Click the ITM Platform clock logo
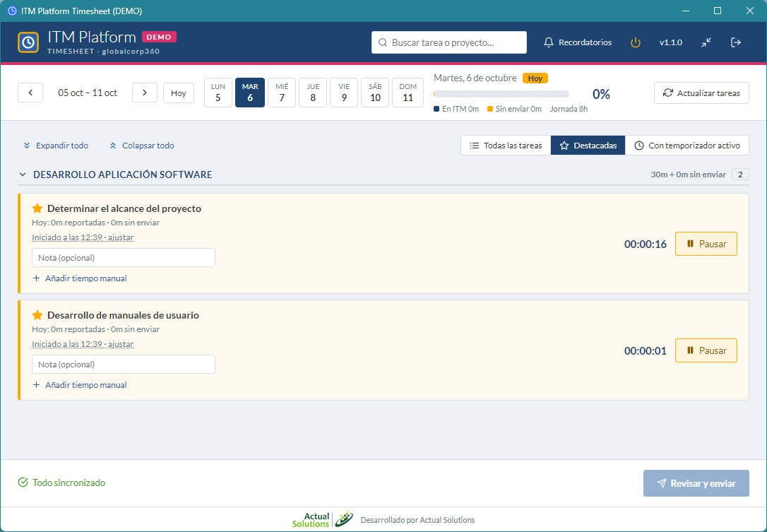Screen dimensions: 767x532 28,42
